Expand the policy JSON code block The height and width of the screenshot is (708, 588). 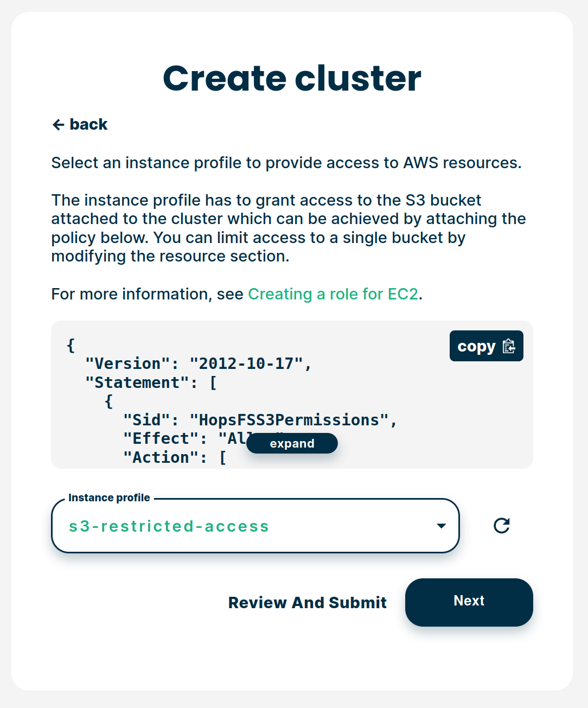click(292, 443)
